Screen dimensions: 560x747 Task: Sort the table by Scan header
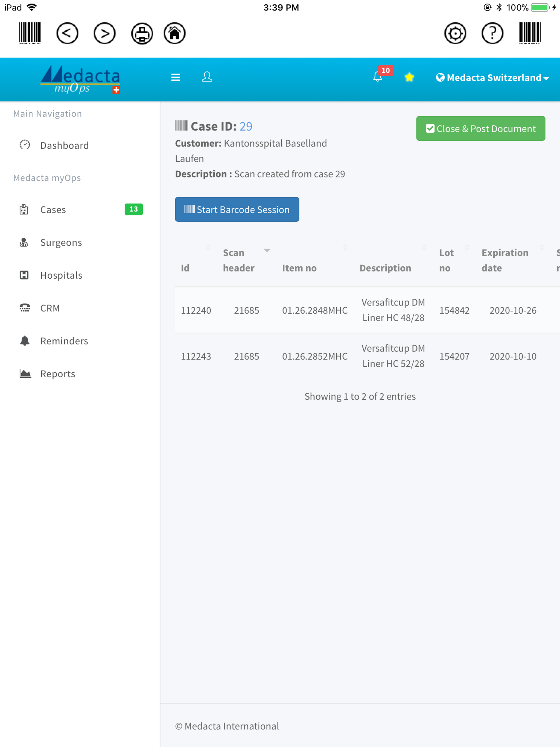(239, 260)
